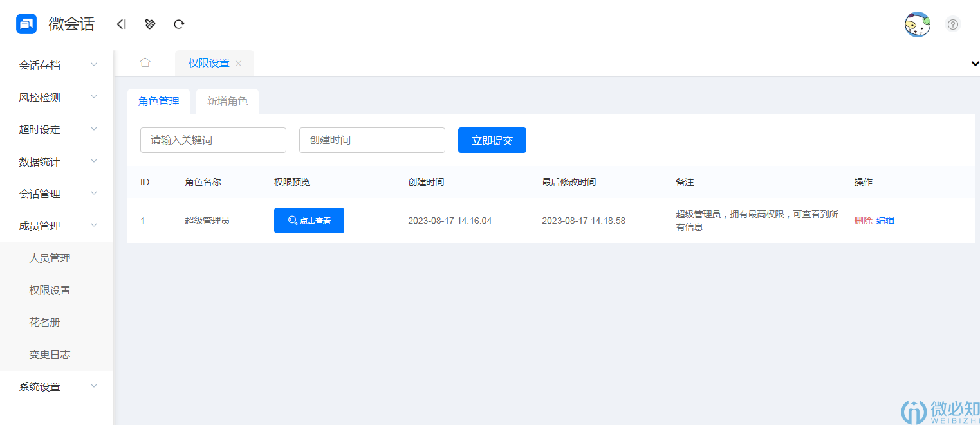Open 花名册 from the sidebar menu

pyautogui.click(x=44, y=322)
